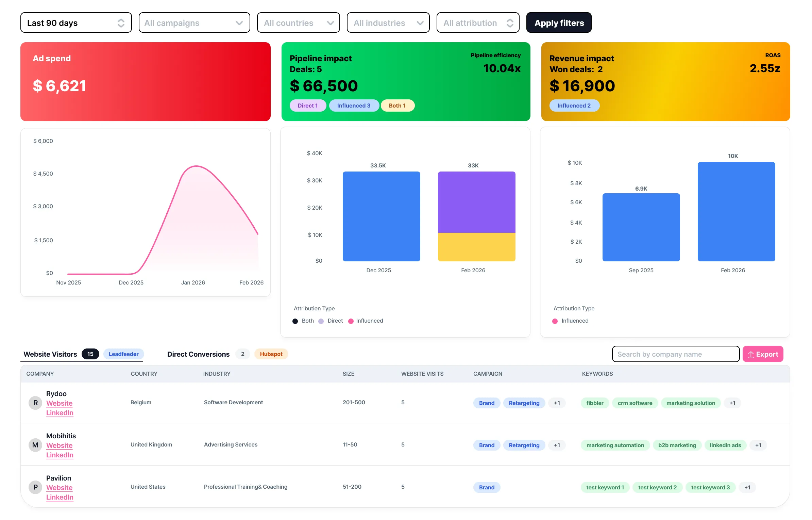Expand Pavilion's extra keywords with +1
Screen dimensions: 812x520
click(747, 487)
